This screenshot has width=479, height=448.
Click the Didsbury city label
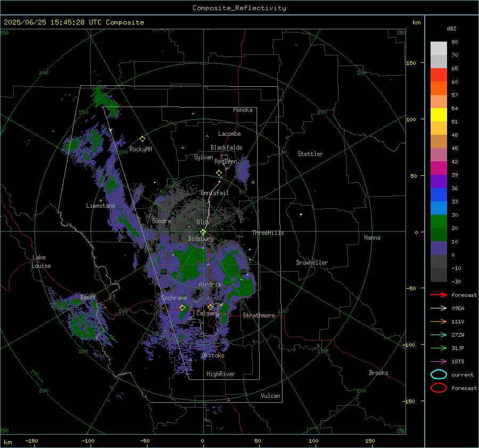tap(201, 239)
